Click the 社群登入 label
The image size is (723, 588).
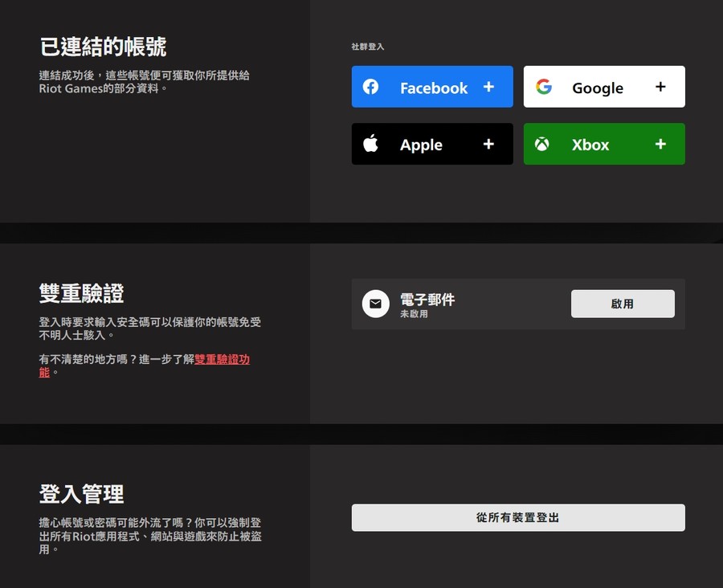367,47
